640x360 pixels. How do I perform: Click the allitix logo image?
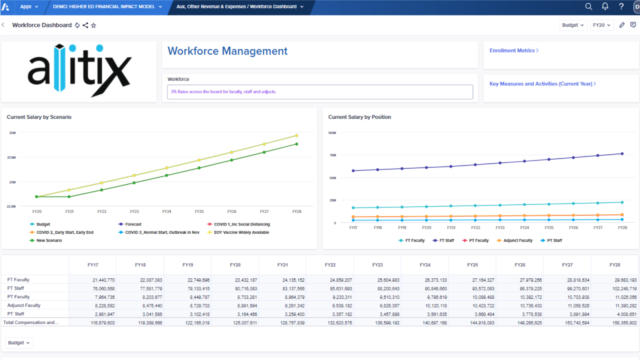80,70
